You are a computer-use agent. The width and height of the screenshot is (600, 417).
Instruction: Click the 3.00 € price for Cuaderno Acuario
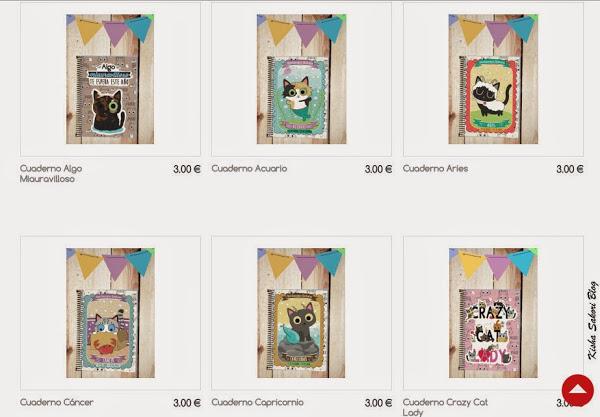coord(378,169)
